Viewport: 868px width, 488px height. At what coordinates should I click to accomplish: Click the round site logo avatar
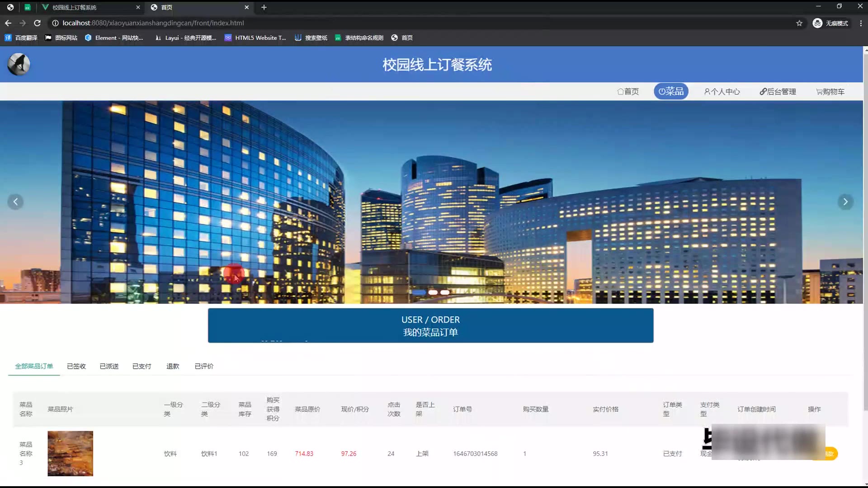19,64
